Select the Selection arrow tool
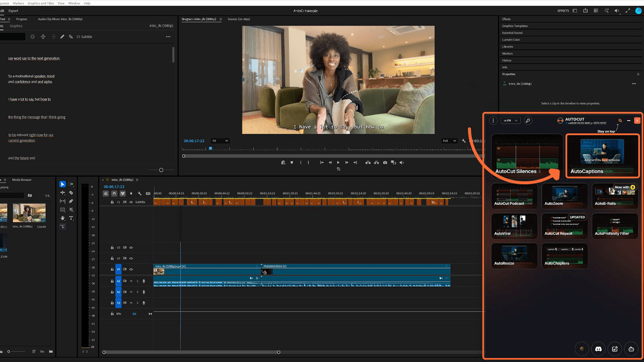Image resolution: width=644 pixels, height=362 pixels. (x=62, y=184)
